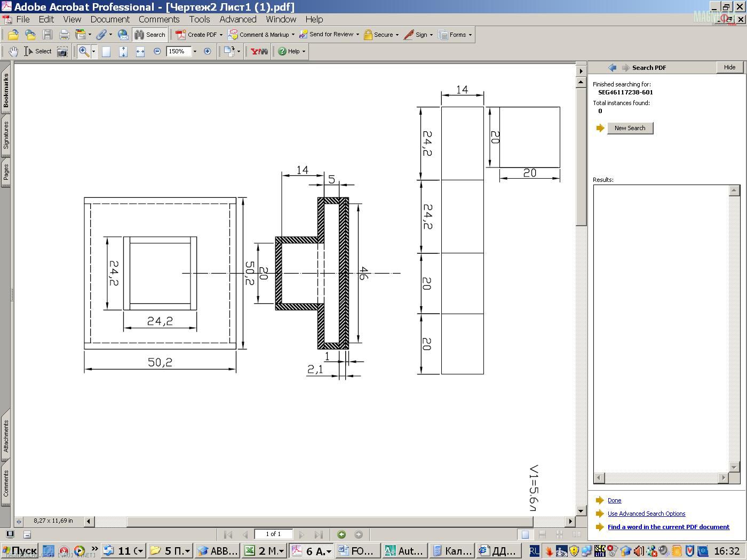Expand the Comment & Markup dropdown

click(293, 35)
